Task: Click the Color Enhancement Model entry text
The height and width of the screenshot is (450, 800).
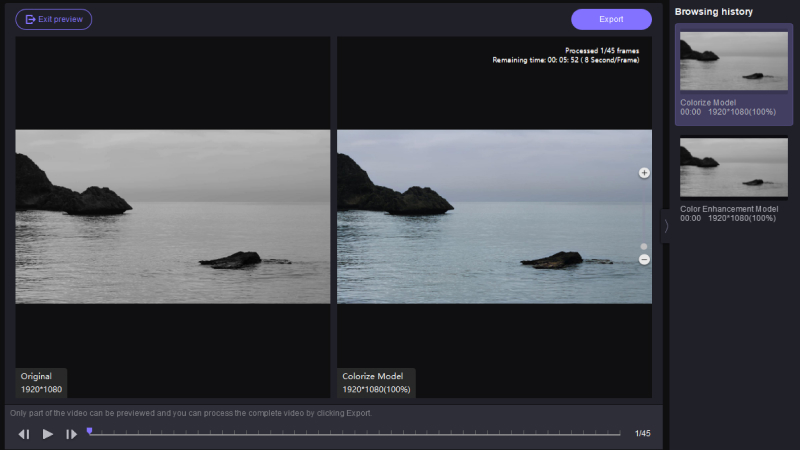Action: coord(729,209)
